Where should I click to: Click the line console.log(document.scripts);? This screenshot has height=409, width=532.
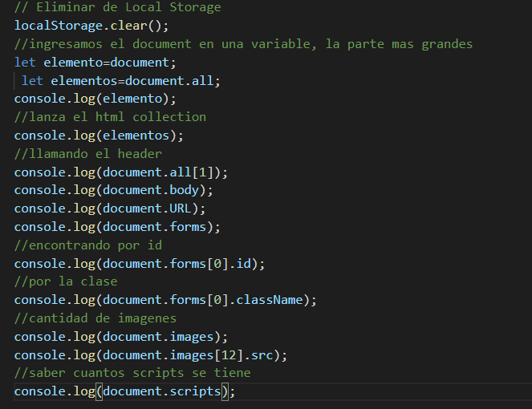coord(124,391)
